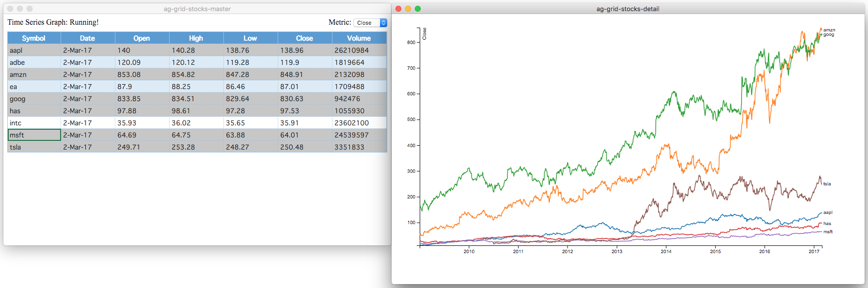Click the goog label on the chart

tap(829, 34)
